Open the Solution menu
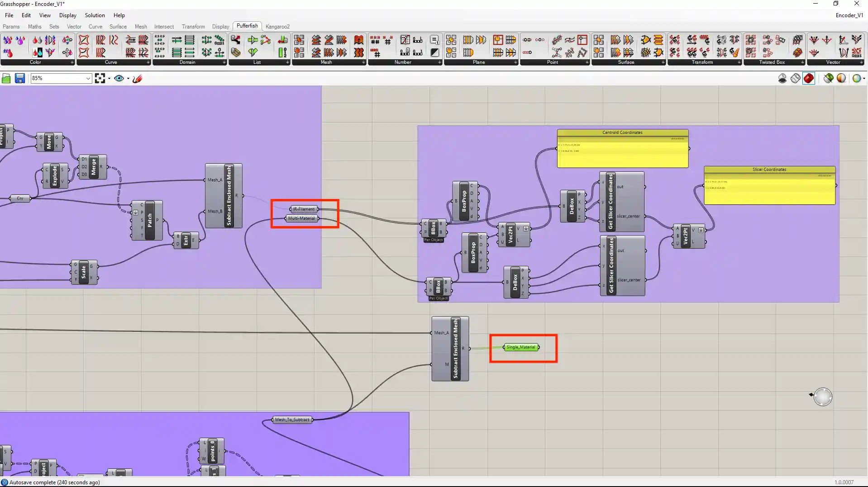868x487 pixels. [95, 15]
